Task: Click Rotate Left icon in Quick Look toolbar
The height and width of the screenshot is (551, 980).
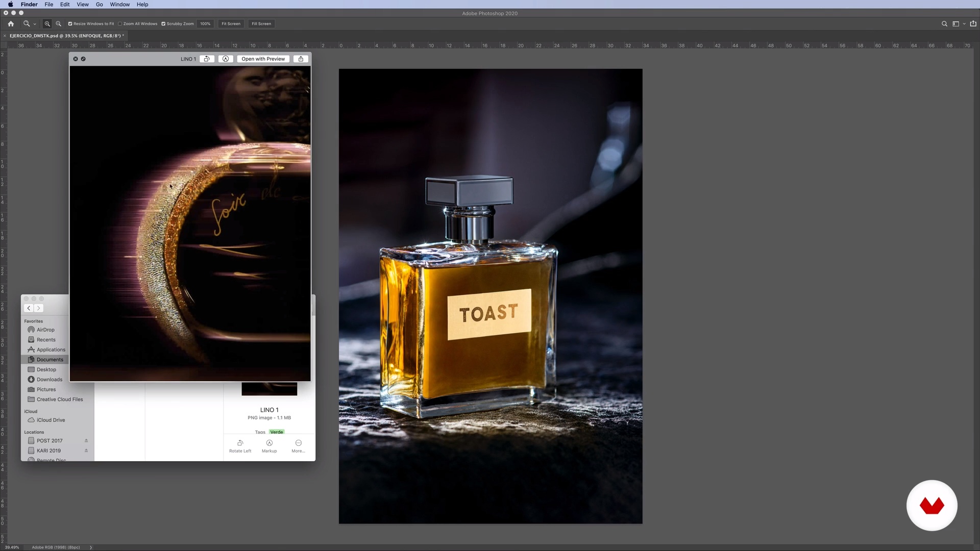Action: coord(207,59)
